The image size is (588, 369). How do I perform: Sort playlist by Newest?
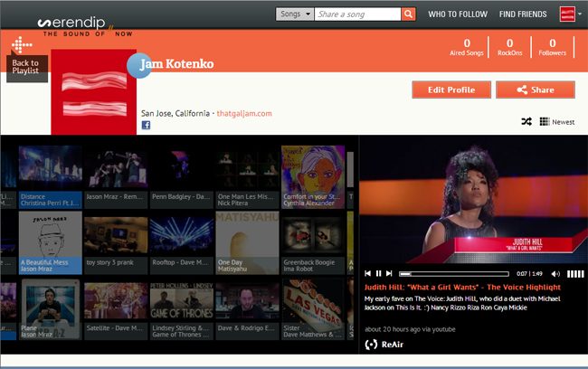click(x=564, y=122)
